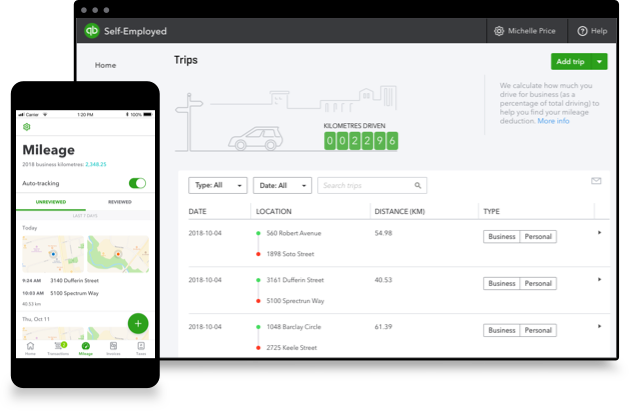
Task: Click the Trips page heading
Action: click(186, 60)
